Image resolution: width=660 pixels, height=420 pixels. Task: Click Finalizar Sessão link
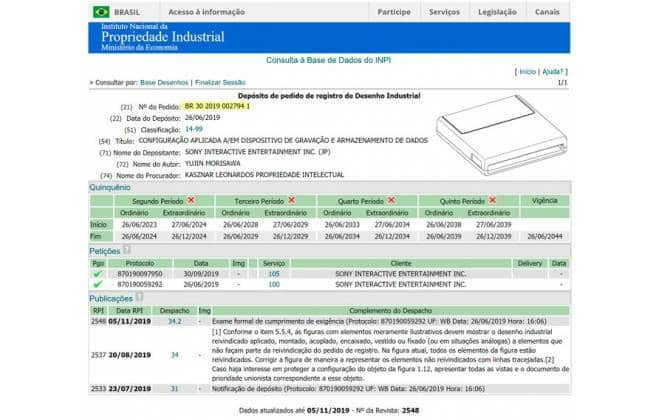[x=220, y=82]
